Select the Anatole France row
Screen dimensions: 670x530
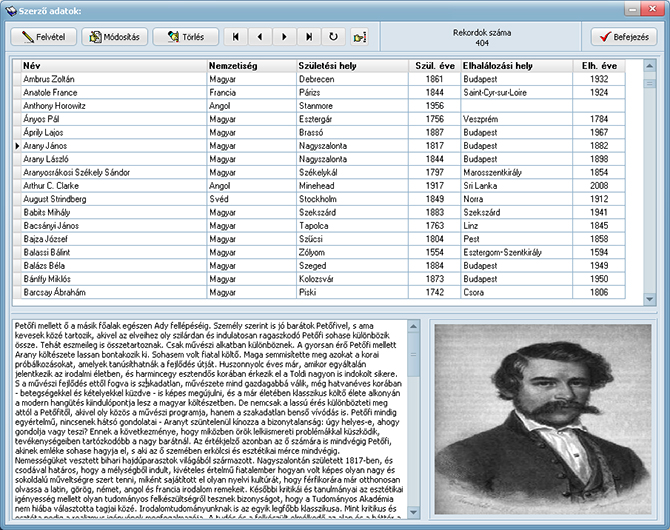point(319,92)
